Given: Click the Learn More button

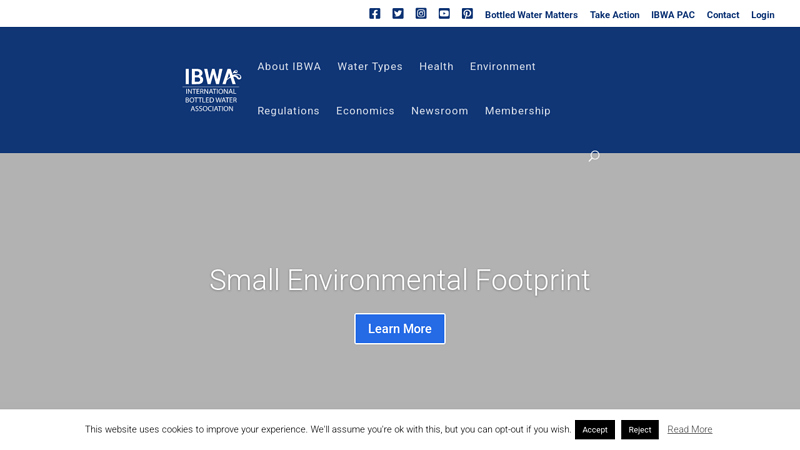Looking at the screenshot, I should point(400,329).
